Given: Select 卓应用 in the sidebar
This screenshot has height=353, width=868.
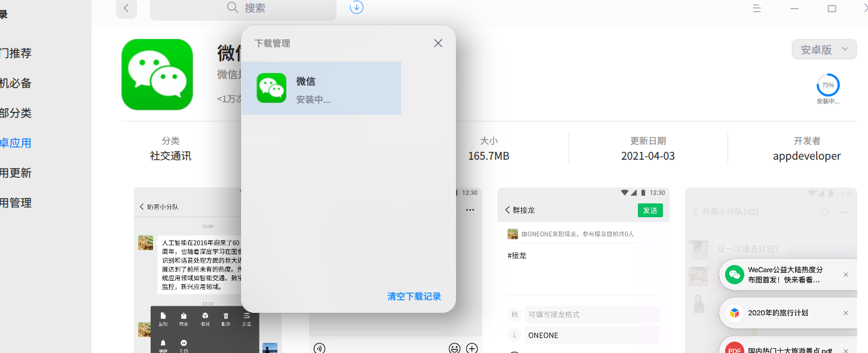Looking at the screenshot, I should (16, 143).
